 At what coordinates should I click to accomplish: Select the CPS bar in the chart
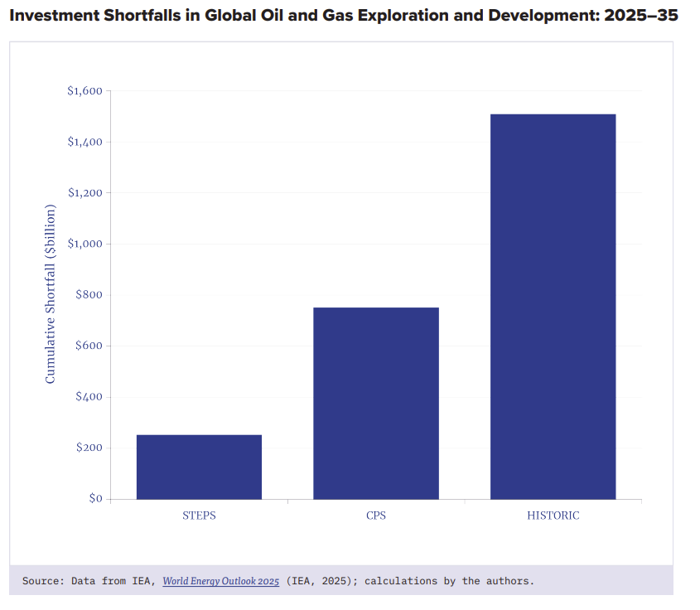(375, 403)
